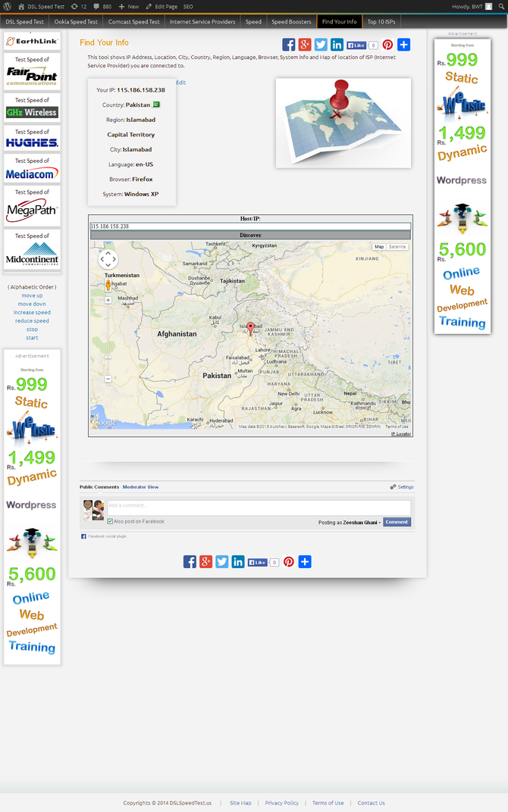Click the bottom Facebook Like button
Screen dimensions: 508x812
tap(257, 562)
